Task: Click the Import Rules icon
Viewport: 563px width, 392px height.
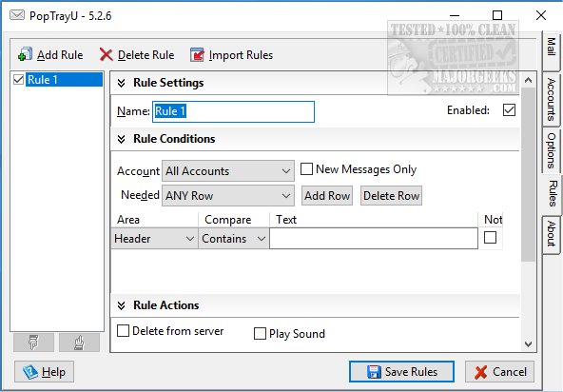Action: click(197, 55)
